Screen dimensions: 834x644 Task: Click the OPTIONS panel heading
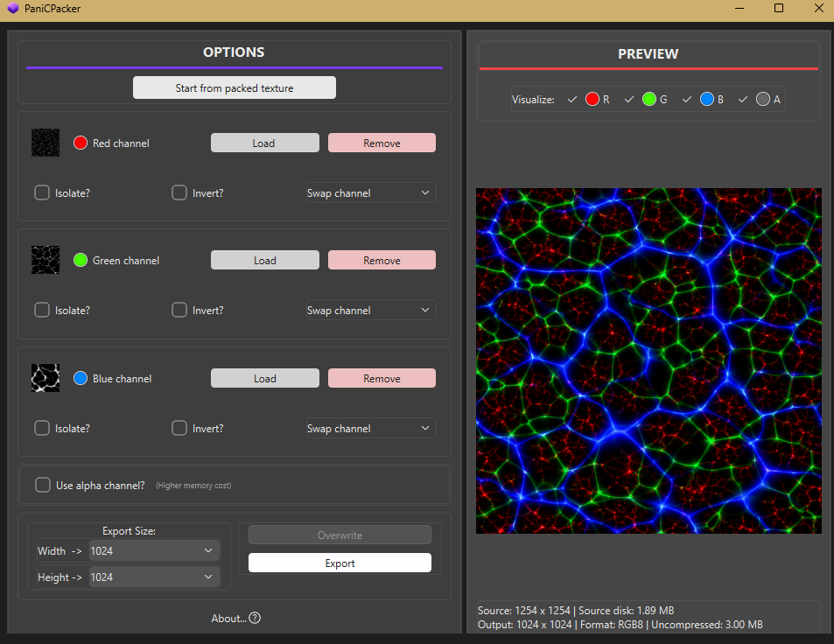(234, 52)
